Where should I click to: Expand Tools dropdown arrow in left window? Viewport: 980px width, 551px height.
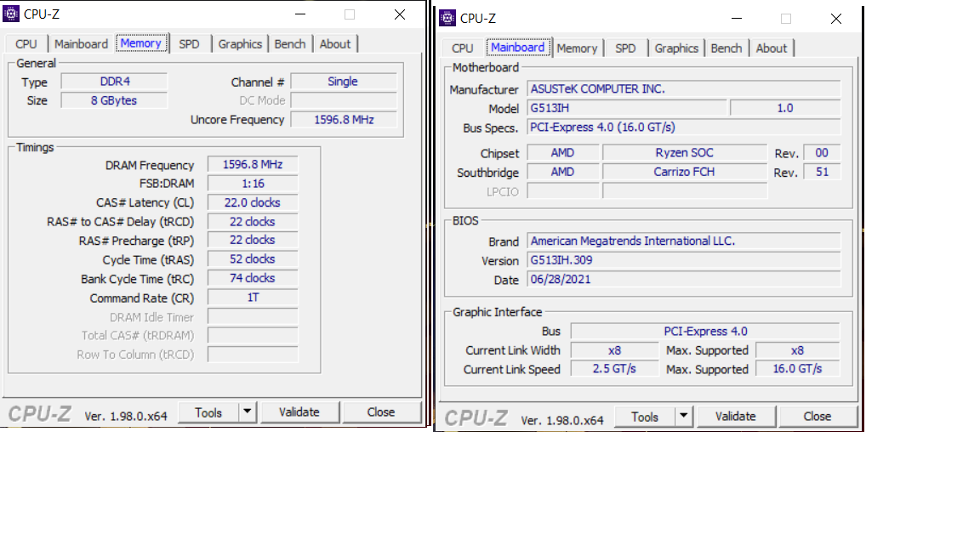point(248,412)
